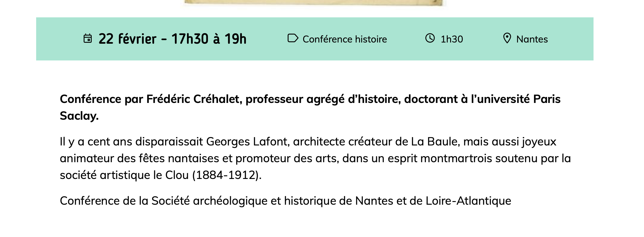Click the duration label 1h30
This screenshot has width=644, height=237.
pos(452,39)
